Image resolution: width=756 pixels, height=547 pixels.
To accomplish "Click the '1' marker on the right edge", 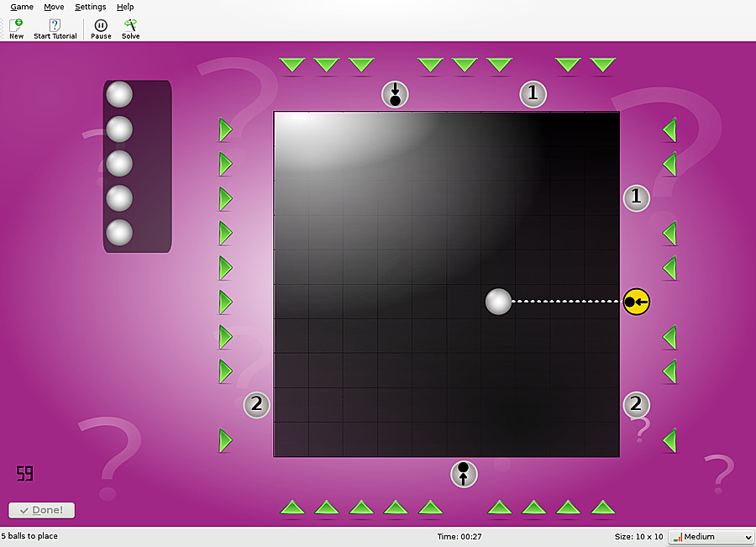I will 637,197.
